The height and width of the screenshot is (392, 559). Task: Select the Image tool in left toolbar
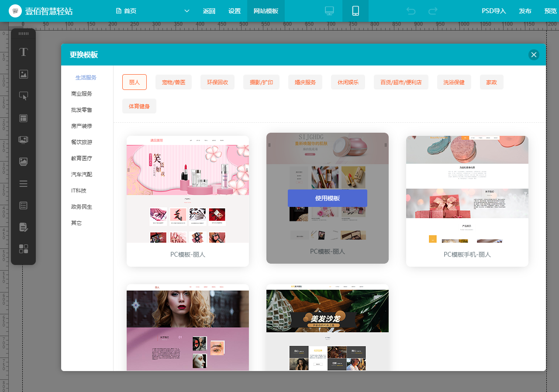(x=24, y=74)
